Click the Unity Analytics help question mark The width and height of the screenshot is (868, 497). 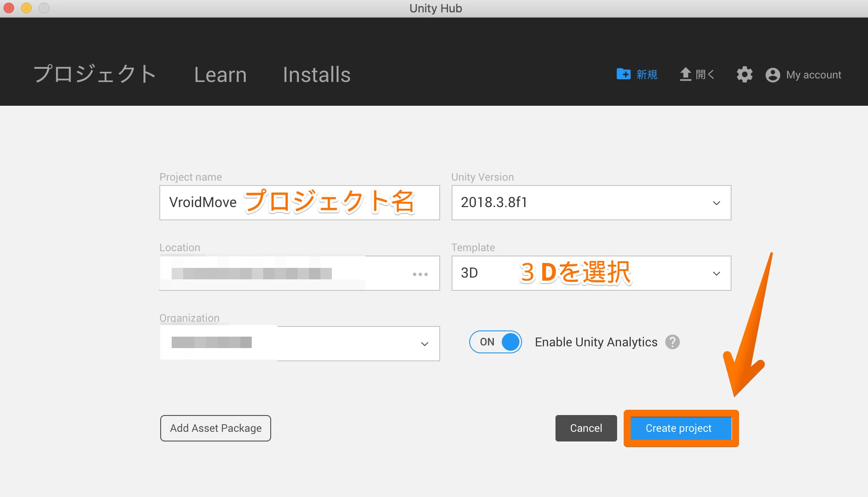click(672, 342)
